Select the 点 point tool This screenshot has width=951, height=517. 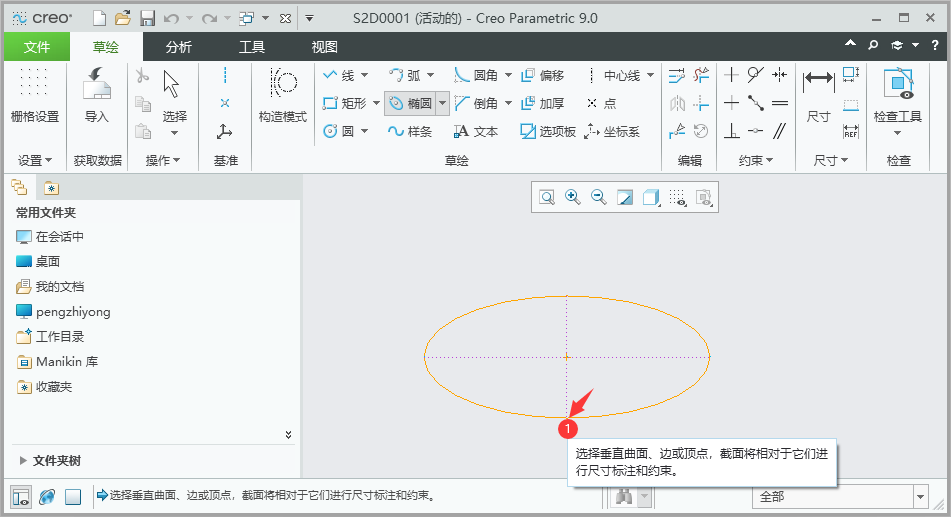(601, 103)
